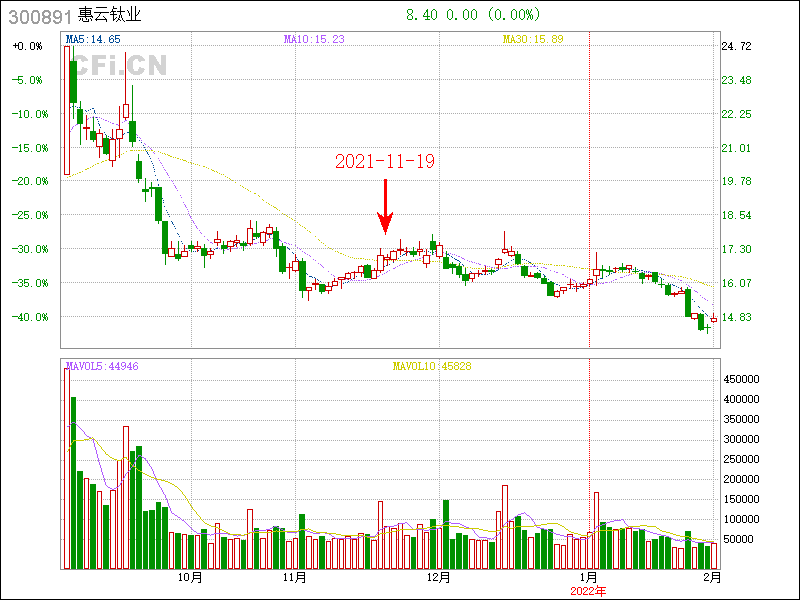Click the 12月 time axis label

(x=437, y=578)
